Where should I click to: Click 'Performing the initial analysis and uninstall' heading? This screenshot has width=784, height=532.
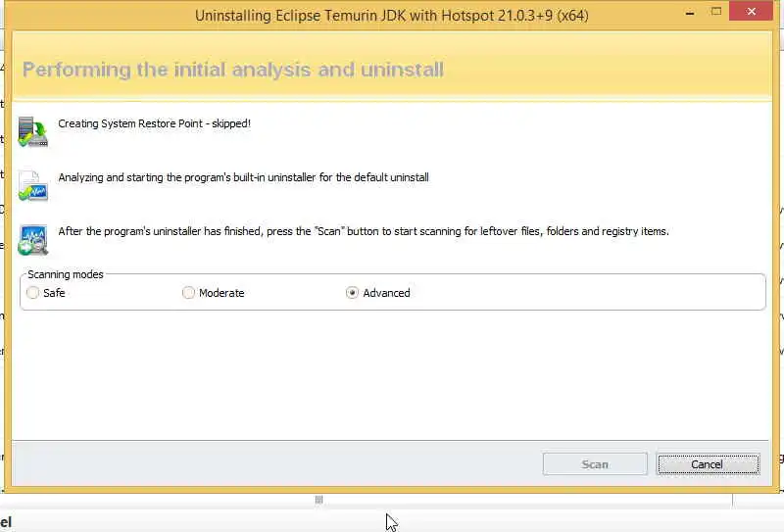[233, 70]
